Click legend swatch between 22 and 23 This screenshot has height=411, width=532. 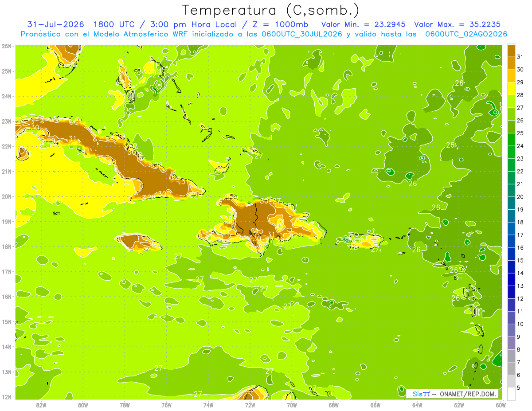pyautogui.click(x=511, y=165)
